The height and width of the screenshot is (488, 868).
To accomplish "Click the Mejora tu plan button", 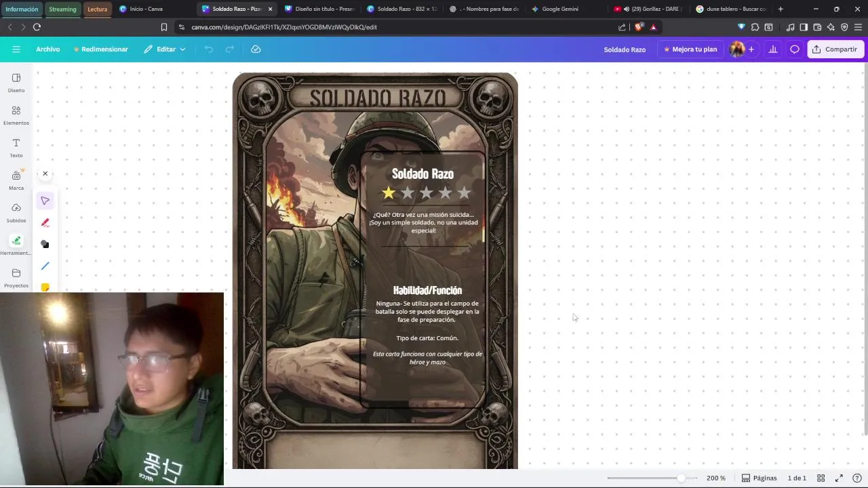I will coord(690,49).
